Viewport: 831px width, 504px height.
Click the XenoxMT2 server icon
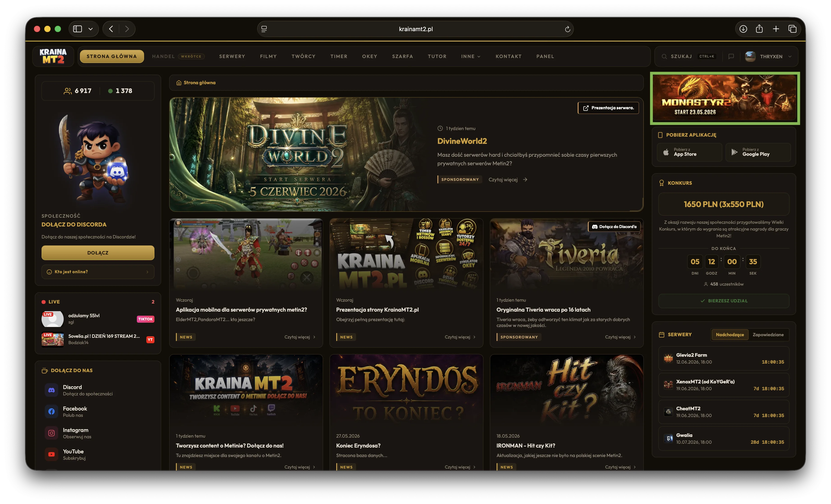[x=668, y=385]
